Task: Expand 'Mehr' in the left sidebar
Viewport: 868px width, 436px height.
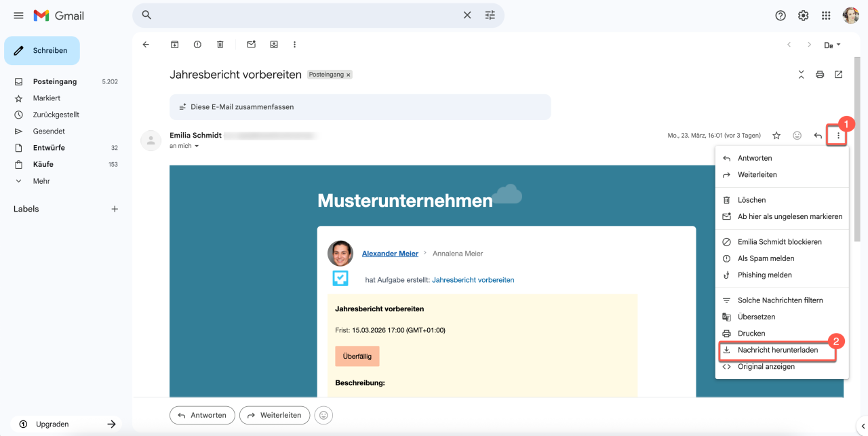Action: 41,181
